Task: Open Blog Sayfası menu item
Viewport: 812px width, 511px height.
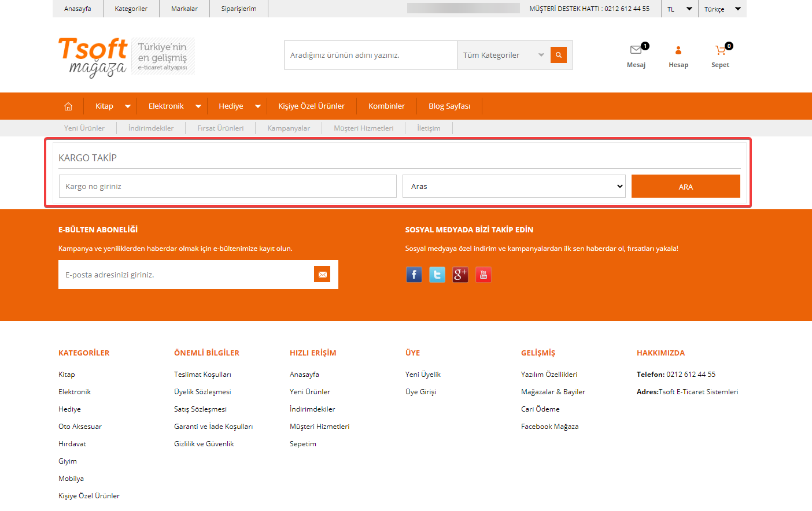Action: coord(449,106)
